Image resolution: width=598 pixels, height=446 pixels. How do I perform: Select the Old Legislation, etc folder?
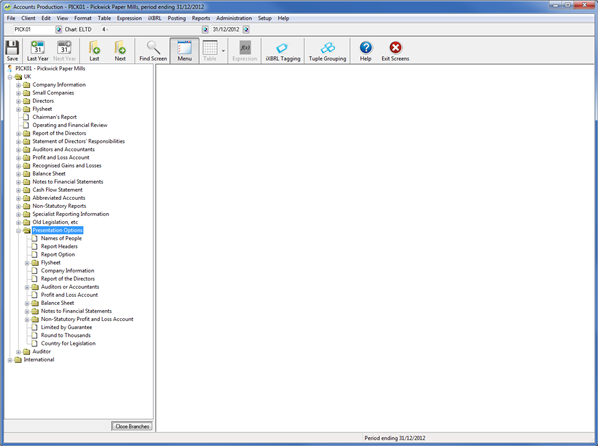point(55,222)
